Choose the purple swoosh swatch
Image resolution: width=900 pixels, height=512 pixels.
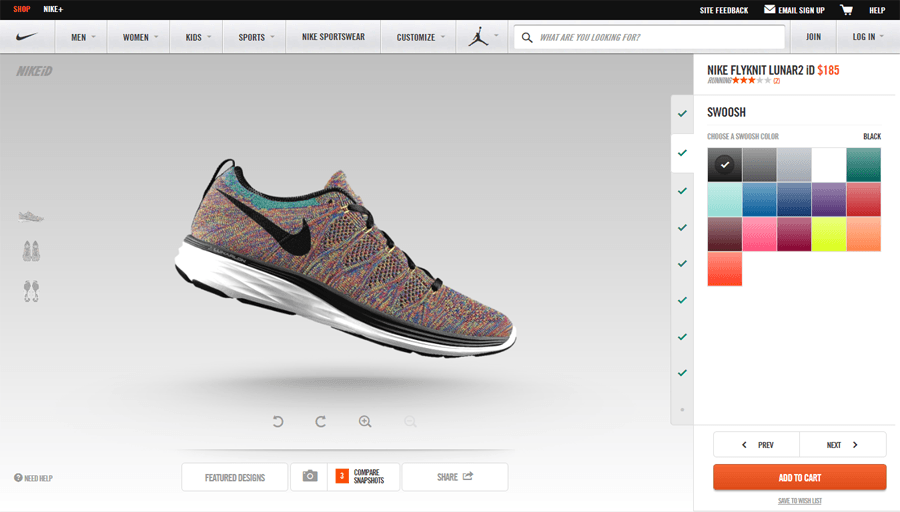click(x=829, y=200)
